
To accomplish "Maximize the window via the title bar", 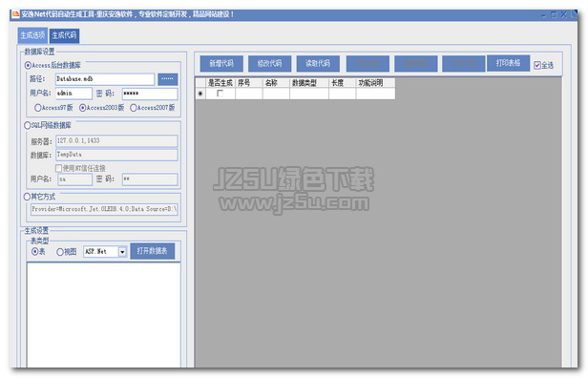I will (554, 14).
